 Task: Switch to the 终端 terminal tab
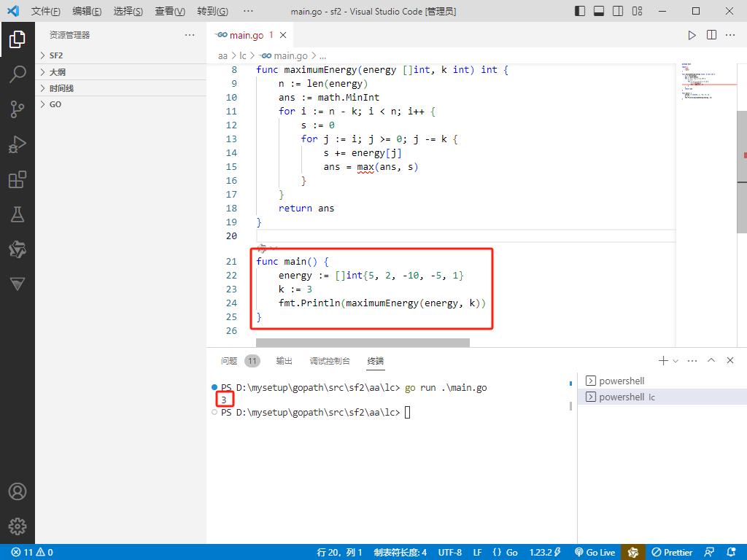point(376,361)
